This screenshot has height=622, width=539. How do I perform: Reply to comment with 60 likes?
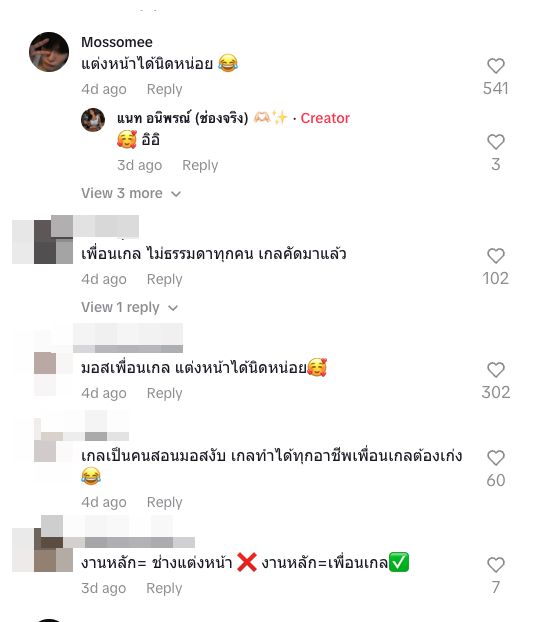tap(165, 502)
